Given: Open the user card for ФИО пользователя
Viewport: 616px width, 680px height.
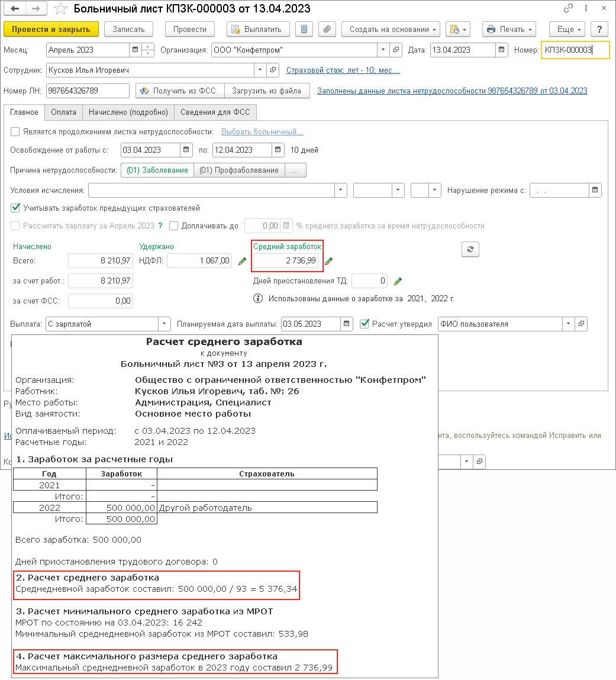Looking at the screenshot, I should click(x=581, y=324).
